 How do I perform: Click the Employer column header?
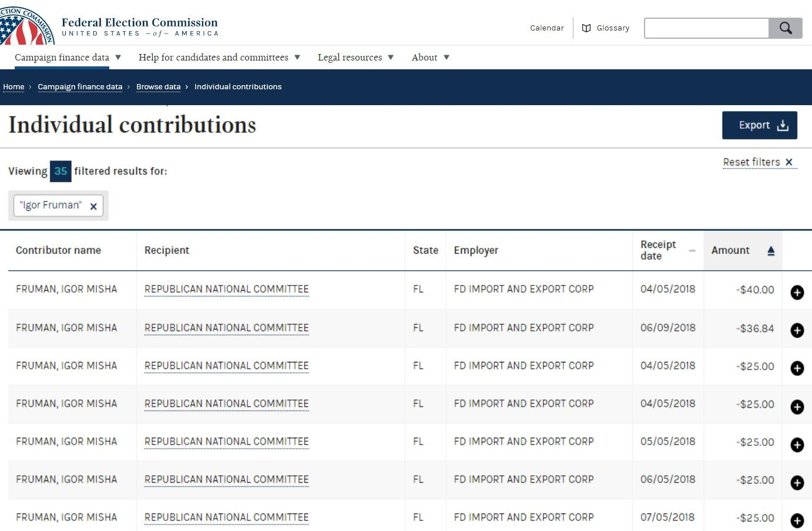(476, 251)
